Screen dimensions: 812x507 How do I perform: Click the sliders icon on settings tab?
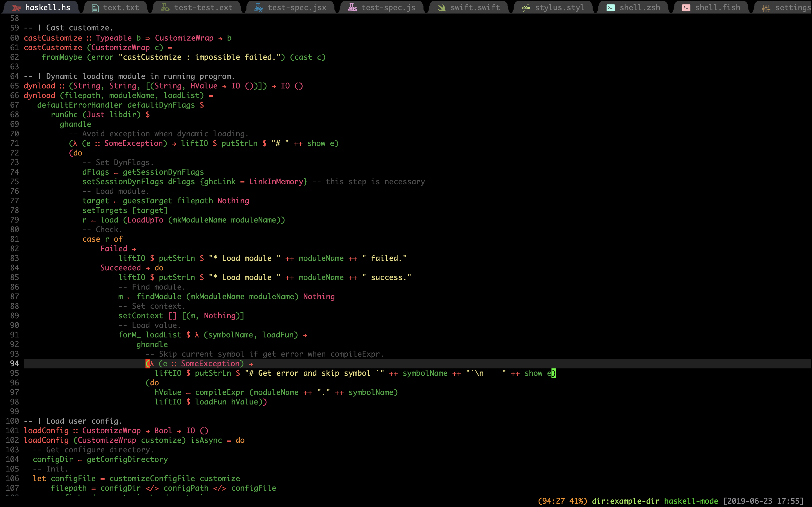point(766,8)
